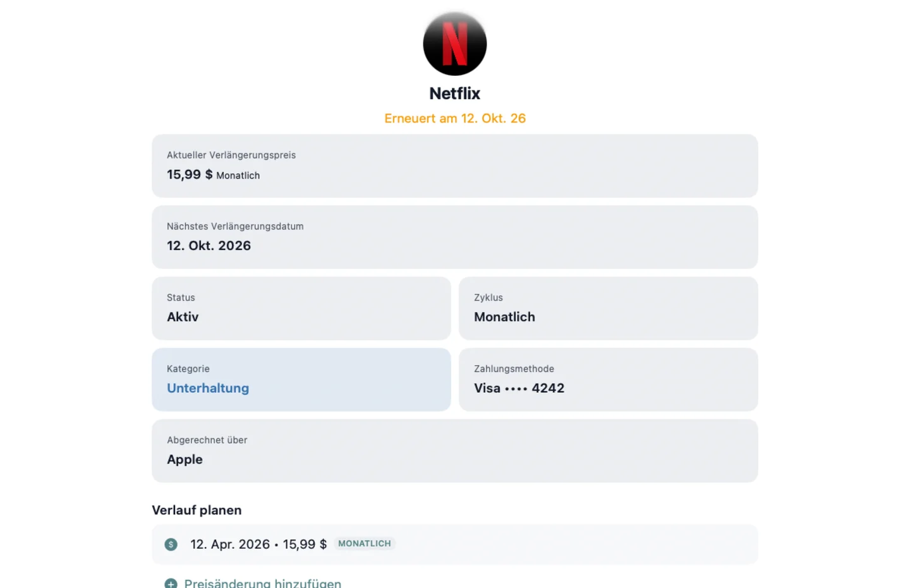910x588 pixels.
Task: Click the Erneuert am 12. Okt. 26 text
Action: pos(455,118)
